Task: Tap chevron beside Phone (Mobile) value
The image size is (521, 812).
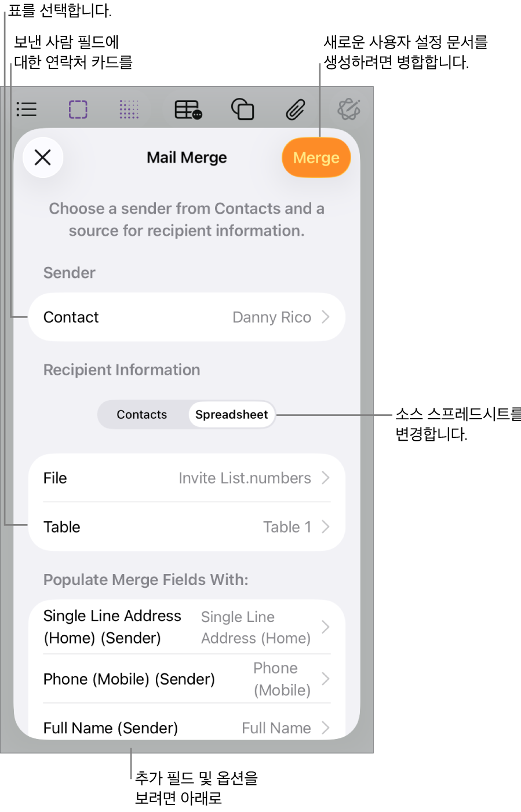Action: pos(326,679)
